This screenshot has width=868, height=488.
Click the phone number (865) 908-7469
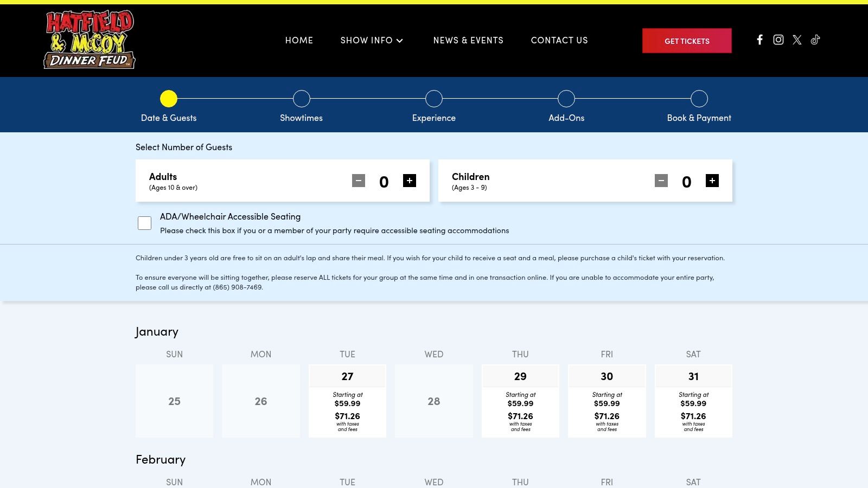(x=238, y=287)
